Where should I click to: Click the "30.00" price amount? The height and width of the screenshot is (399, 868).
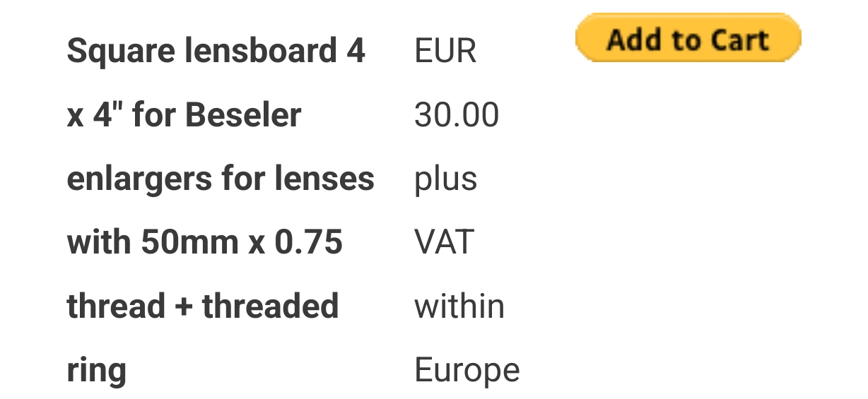point(457,115)
